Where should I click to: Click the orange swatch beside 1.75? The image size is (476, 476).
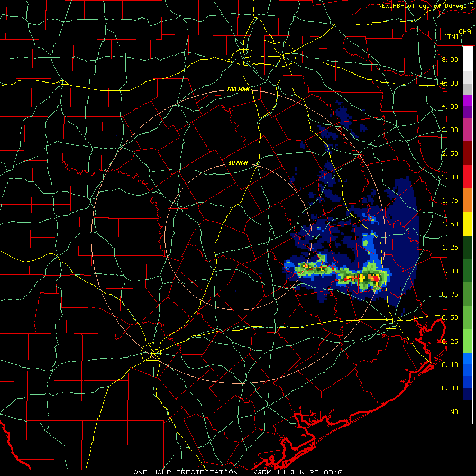[467, 200]
